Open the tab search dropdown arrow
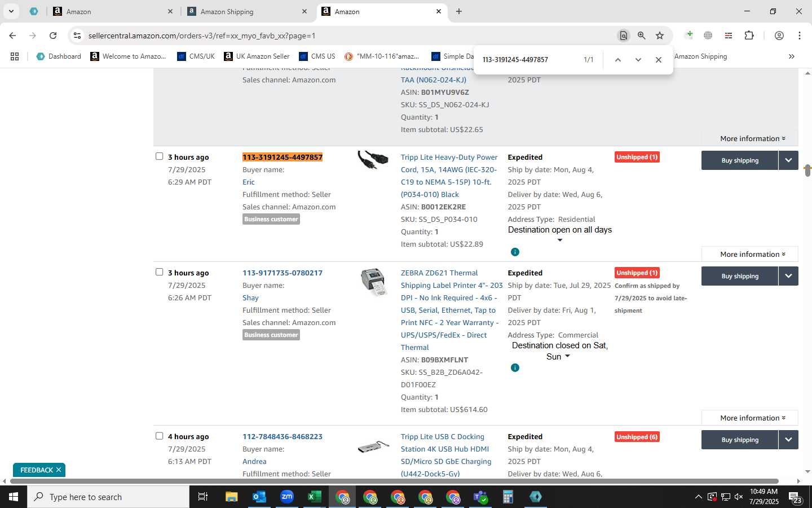812x508 pixels. (x=11, y=11)
